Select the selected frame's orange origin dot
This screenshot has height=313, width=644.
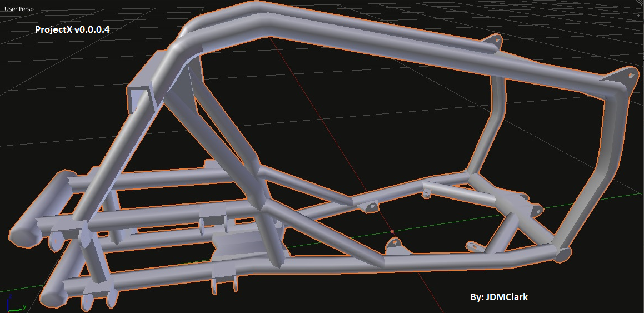pyautogui.click(x=392, y=232)
